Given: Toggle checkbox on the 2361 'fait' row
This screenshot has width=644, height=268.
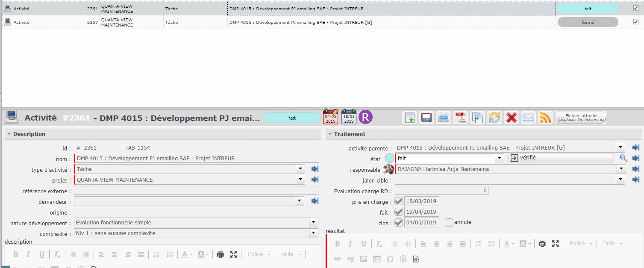Looking at the screenshot, I should 635,8.
